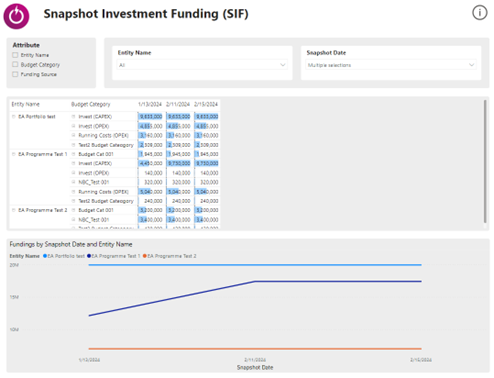The image size is (494, 378).
Task: Click the 20M y-axis label
Action: [14, 265]
